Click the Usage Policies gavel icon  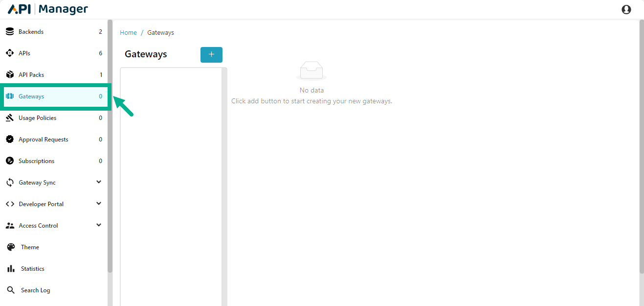click(x=10, y=118)
